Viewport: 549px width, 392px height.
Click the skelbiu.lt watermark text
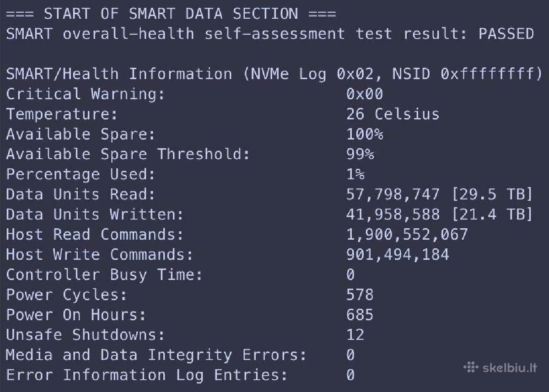[509, 367]
